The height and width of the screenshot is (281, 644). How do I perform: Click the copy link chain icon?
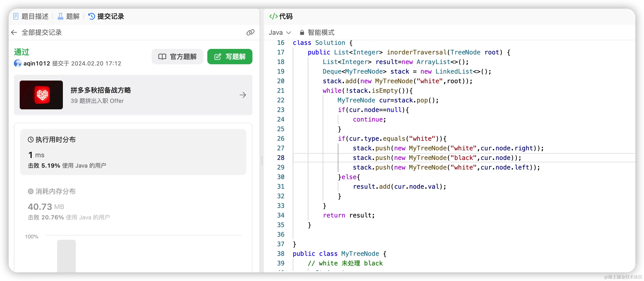click(x=250, y=32)
